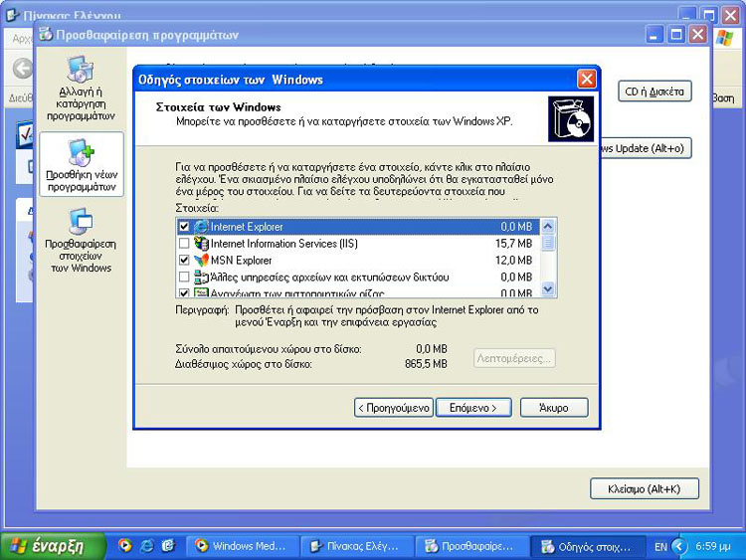The image size is (746, 560).
Task: Launch Internet Explorer from quick launch
Action: point(146,545)
